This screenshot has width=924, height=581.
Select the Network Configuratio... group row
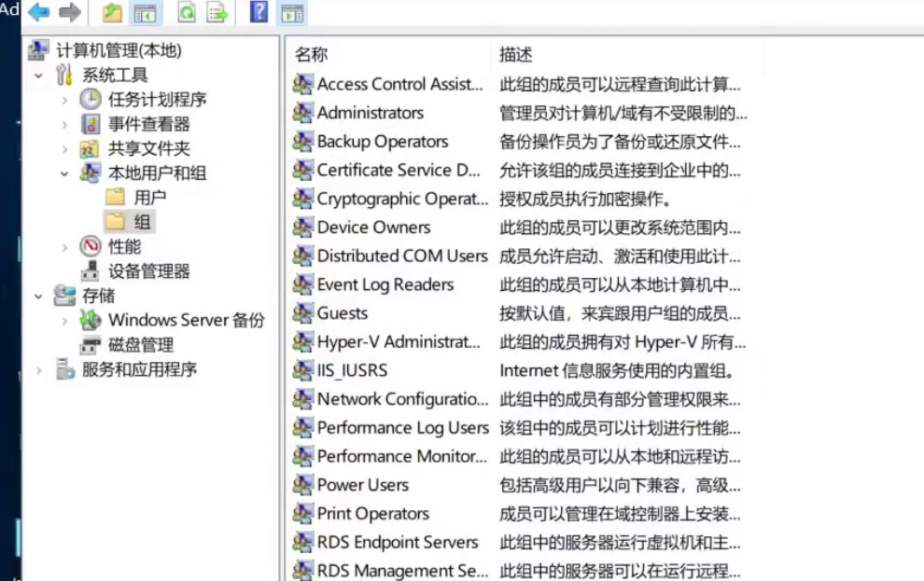(403, 399)
